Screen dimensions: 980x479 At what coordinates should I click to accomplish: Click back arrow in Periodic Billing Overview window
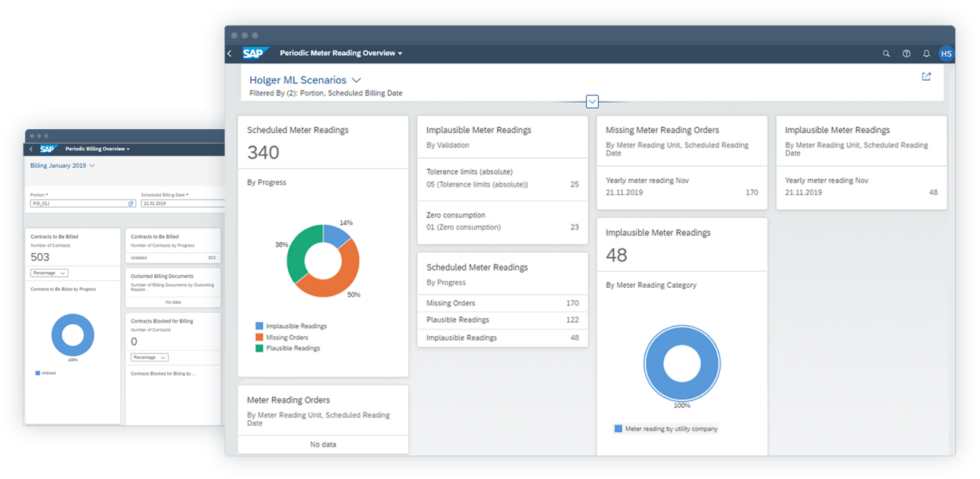[x=30, y=150]
